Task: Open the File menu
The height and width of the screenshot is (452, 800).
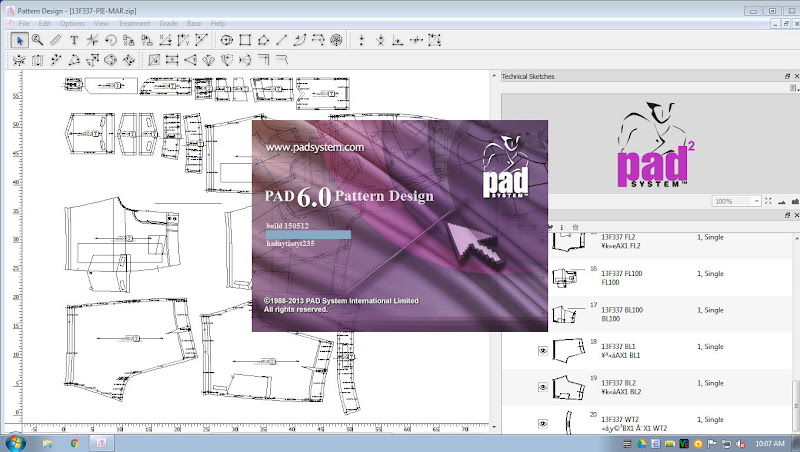Action: 24,23
